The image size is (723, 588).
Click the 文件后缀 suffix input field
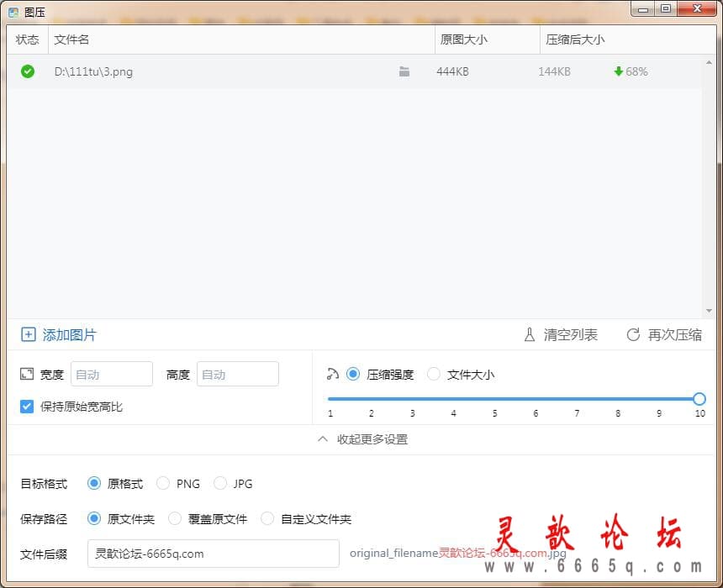point(213,554)
